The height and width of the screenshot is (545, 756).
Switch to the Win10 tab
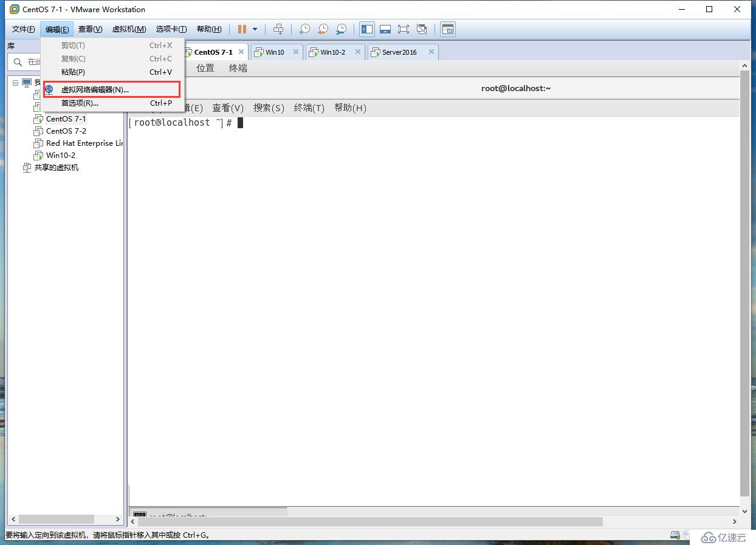275,52
